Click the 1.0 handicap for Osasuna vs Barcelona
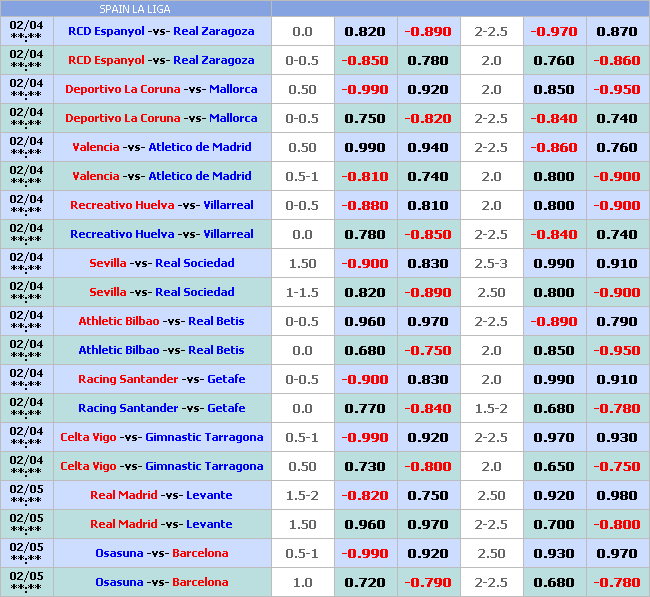The height and width of the screenshot is (597, 650). [302, 582]
